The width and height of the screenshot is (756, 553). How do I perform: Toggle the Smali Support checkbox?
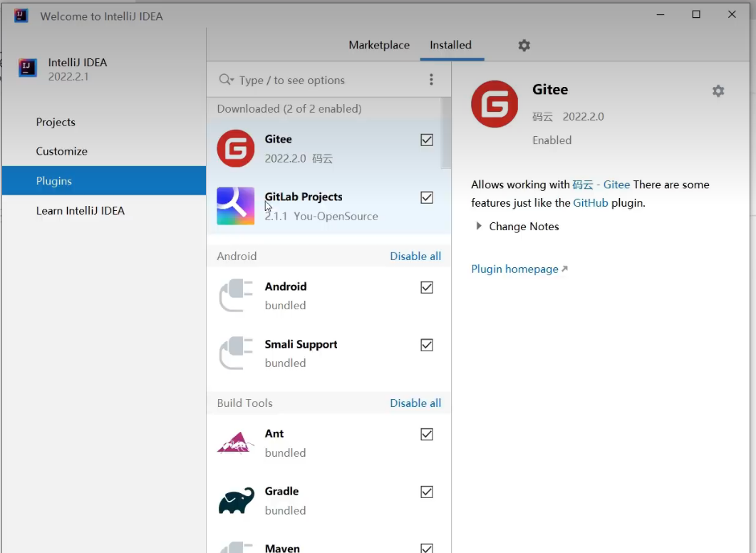click(427, 345)
